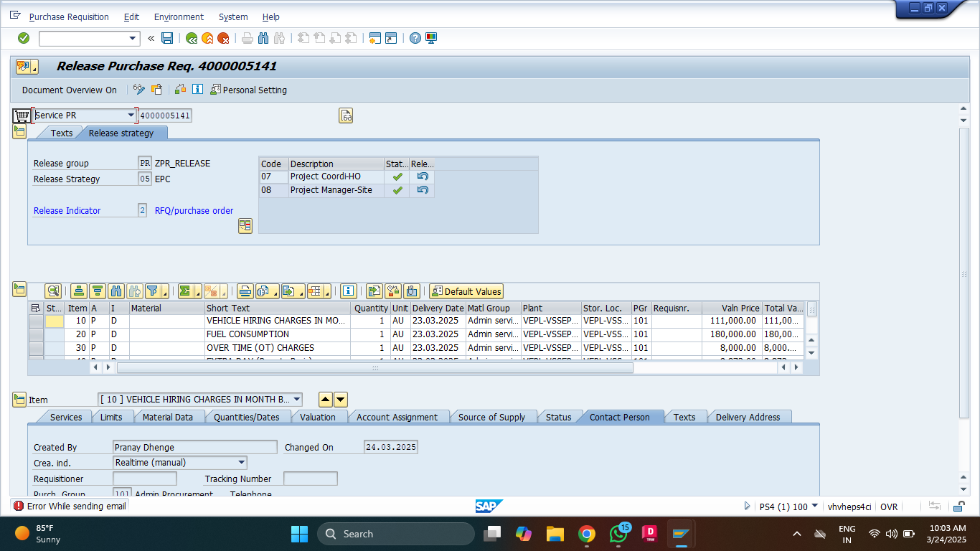
Task: Expand the item selector dropdown for item 10
Action: coord(297,400)
